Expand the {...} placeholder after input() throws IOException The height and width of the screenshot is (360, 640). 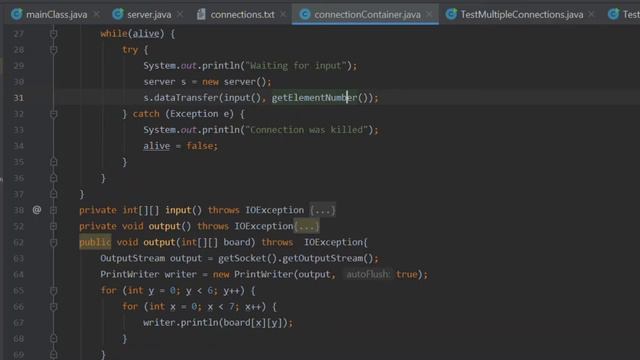click(x=322, y=211)
